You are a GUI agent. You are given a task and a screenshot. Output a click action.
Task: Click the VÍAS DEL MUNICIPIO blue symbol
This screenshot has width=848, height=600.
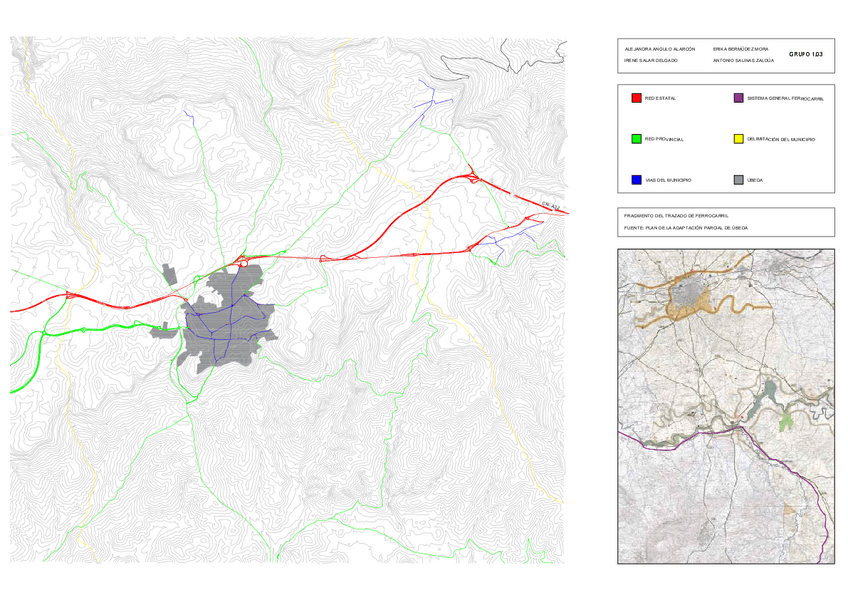click(x=635, y=180)
